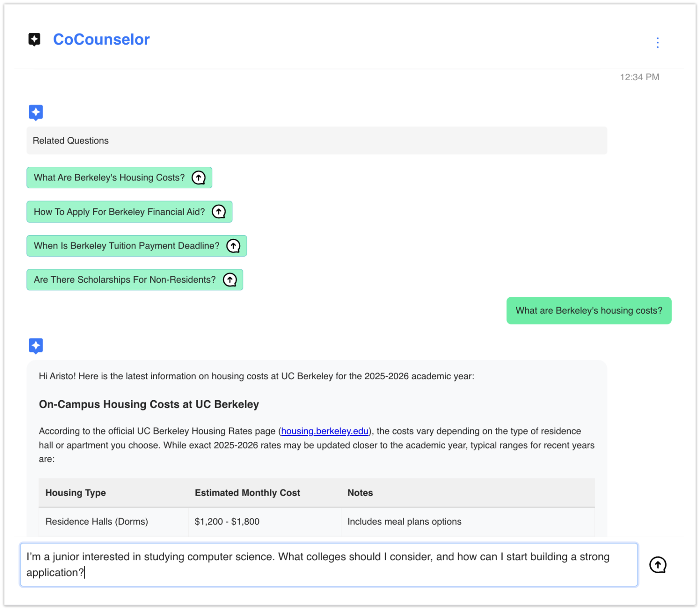Viewport: 700px width, 610px height.
Task: Click the assistant avatar above the housing response
Action: click(36, 346)
